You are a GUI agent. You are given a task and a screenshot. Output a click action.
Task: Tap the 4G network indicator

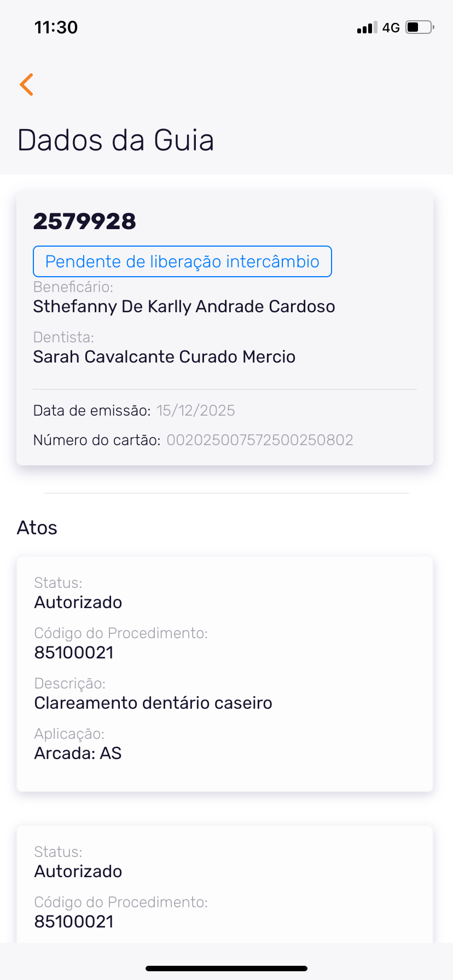pos(391,27)
